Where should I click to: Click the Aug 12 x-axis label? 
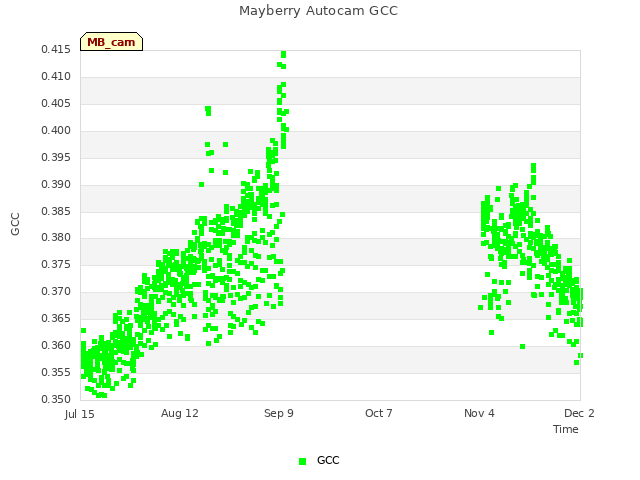(x=180, y=413)
